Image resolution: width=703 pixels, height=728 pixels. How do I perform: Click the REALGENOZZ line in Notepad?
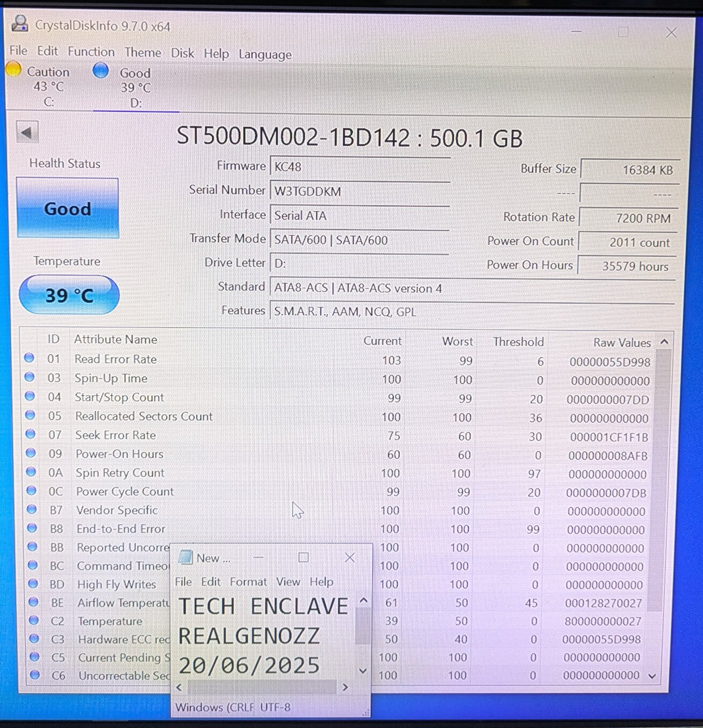point(249,636)
